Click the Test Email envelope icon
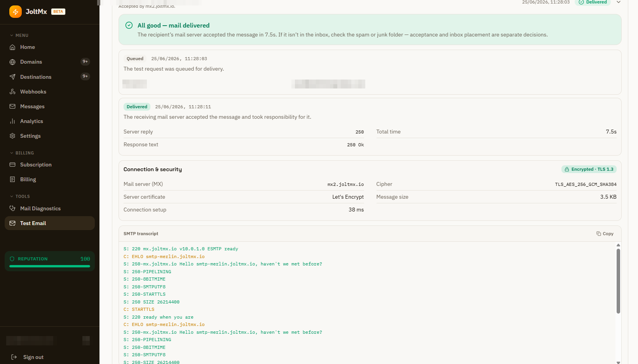 click(12, 223)
